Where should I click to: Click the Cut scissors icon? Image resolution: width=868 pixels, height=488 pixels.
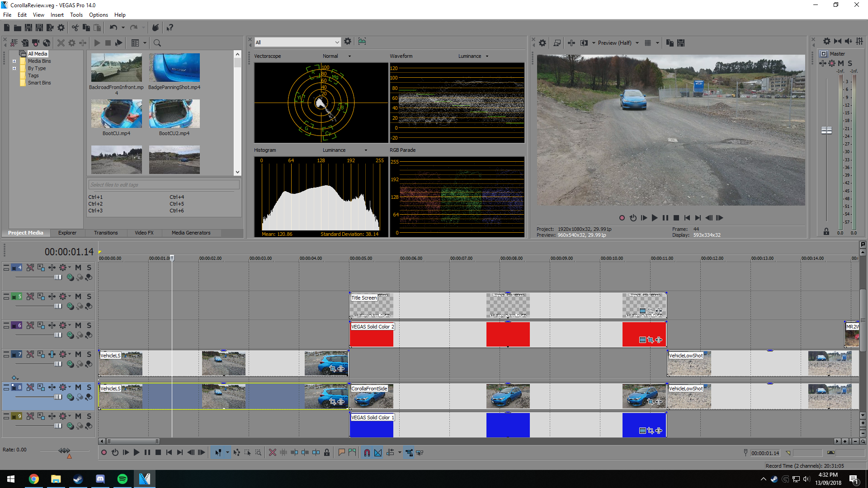coord(75,28)
